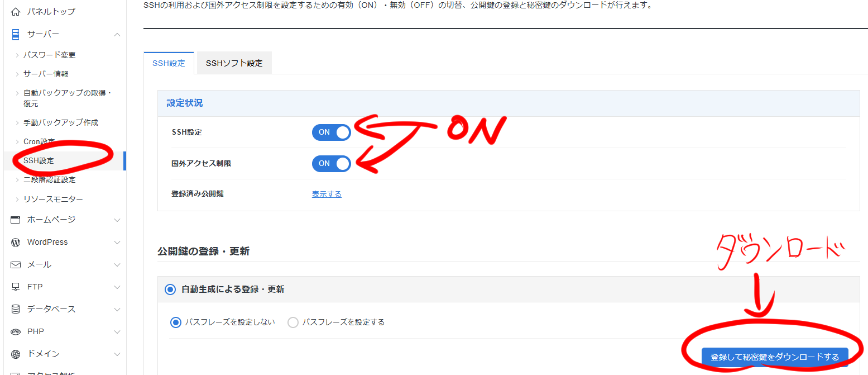This screenshot has width=868, height=375.
Task: Toggle the SSH設定 ON switch
Action: 331,132
